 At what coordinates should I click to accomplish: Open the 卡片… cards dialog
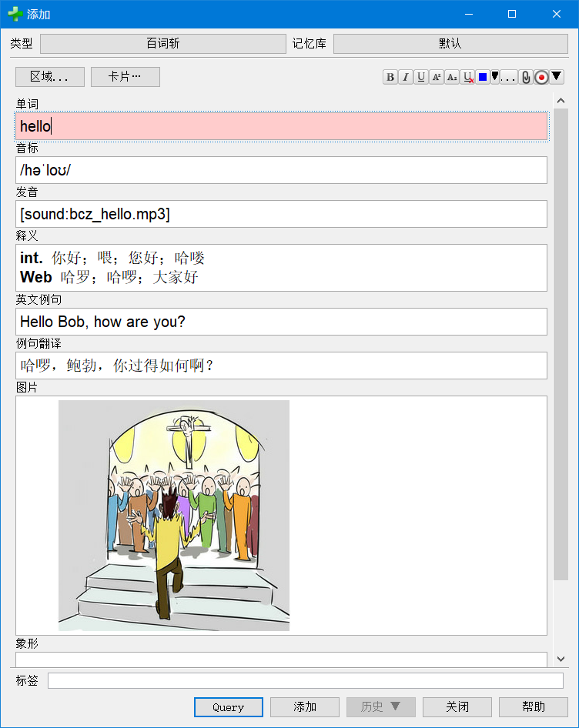point(126,77)
